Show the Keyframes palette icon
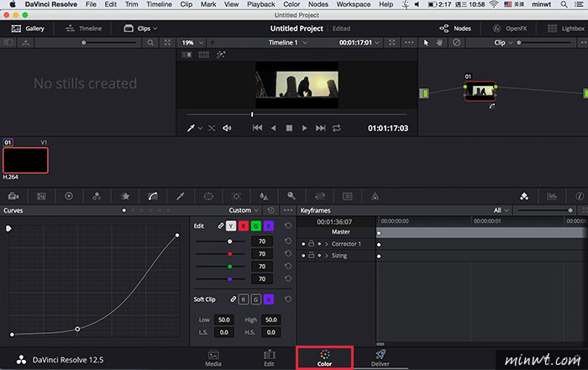 tap(524, 196)
